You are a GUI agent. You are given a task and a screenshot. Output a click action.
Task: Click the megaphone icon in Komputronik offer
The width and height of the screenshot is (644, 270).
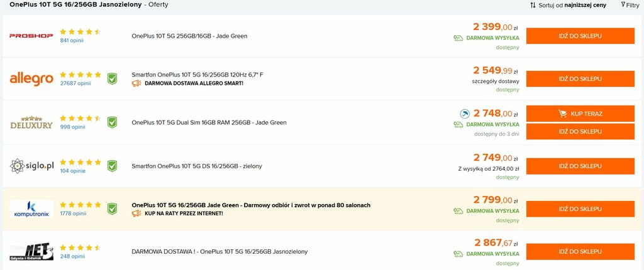pyautogui.click(x=136, y=213)
